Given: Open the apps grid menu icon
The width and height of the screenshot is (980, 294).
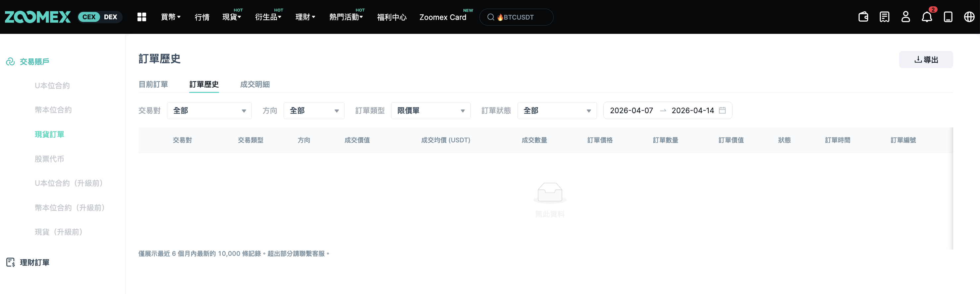Looking at the screenshot, I should (x=141, y=17).
